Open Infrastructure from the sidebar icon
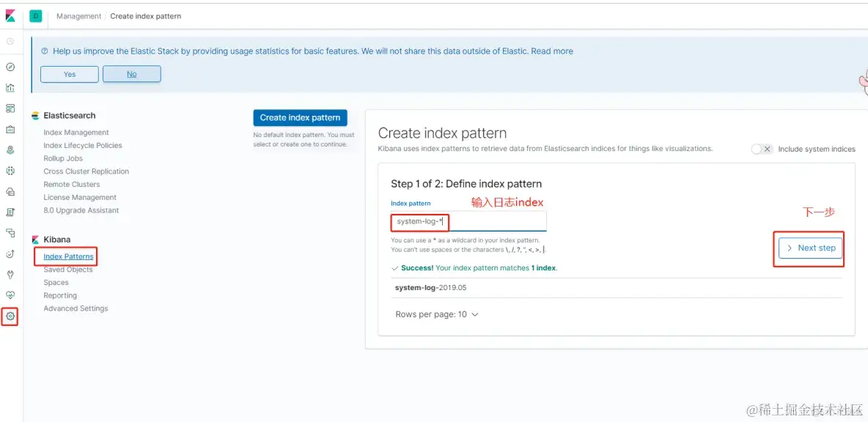The image size is (868, 422). (10, 192)
